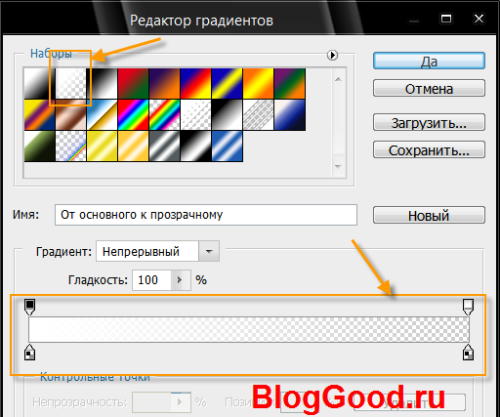The width and height of the screenshot is (500, 417).
Task: Choose the chrome blue-and-gold gradient preset
Action: point(102,115)
